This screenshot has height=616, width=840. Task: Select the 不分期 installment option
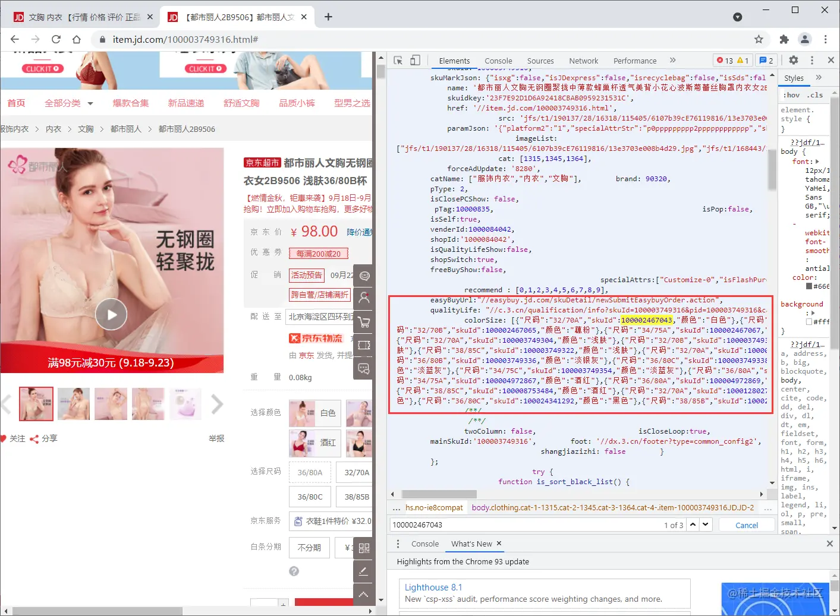coord(309,548)
